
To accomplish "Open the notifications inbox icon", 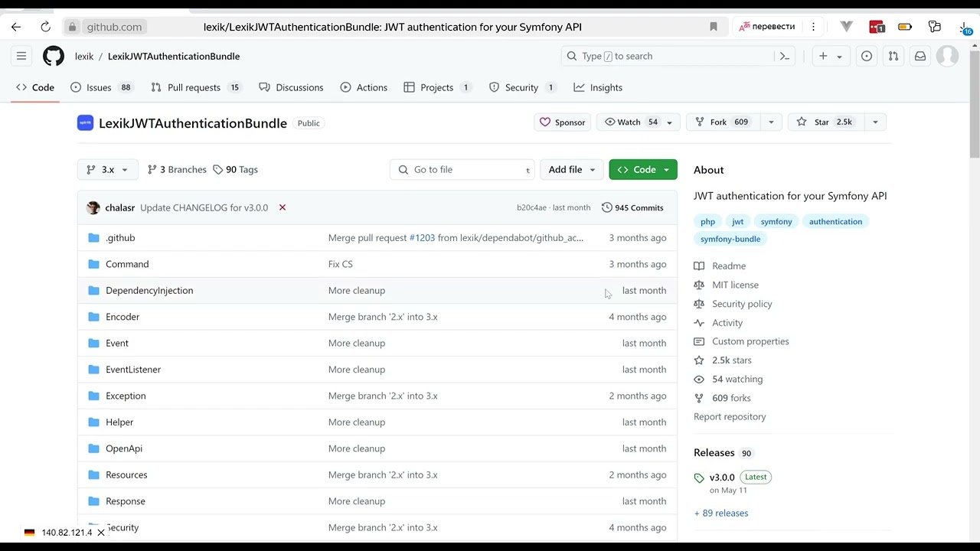I will (x=920, y=56).
